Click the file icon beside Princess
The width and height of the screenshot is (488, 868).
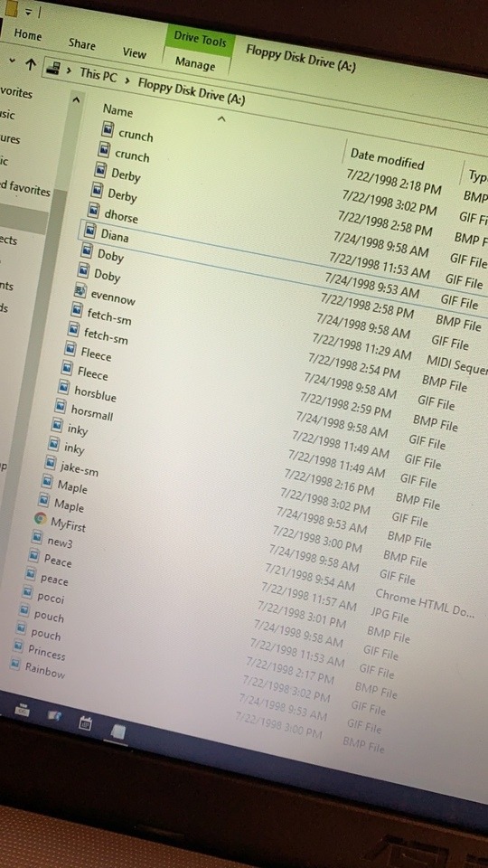(18, 646)
